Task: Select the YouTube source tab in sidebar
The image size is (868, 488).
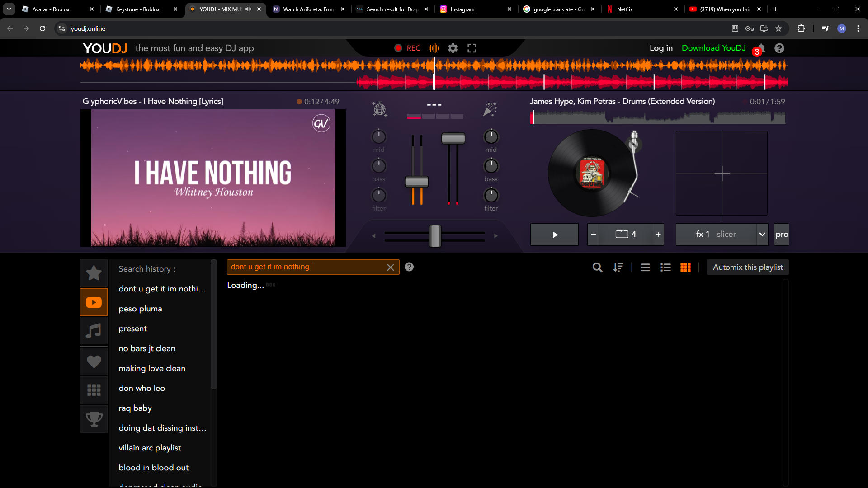Action: [x=94, y=302]
